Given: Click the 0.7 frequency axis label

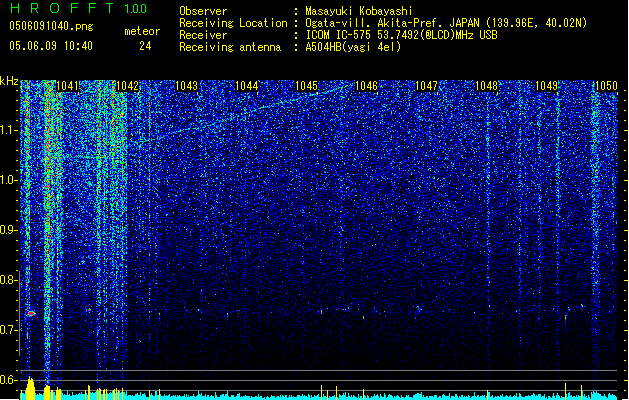Looking at the screenshot, I should coord(9,330).
